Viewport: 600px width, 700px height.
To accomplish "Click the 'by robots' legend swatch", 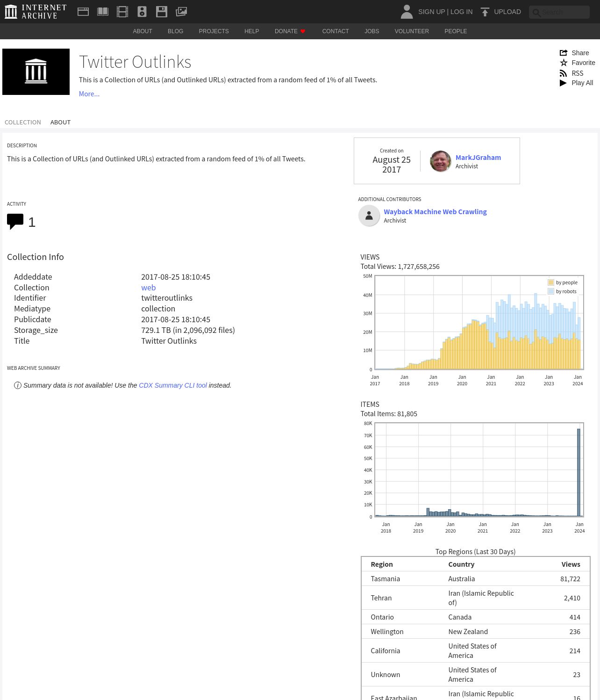I will pos(551,291).
